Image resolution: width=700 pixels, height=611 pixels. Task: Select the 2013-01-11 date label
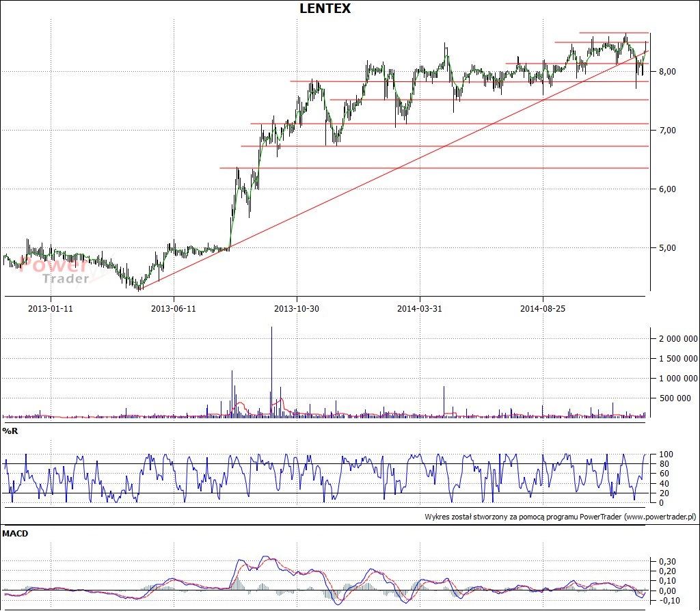point(51,308)
